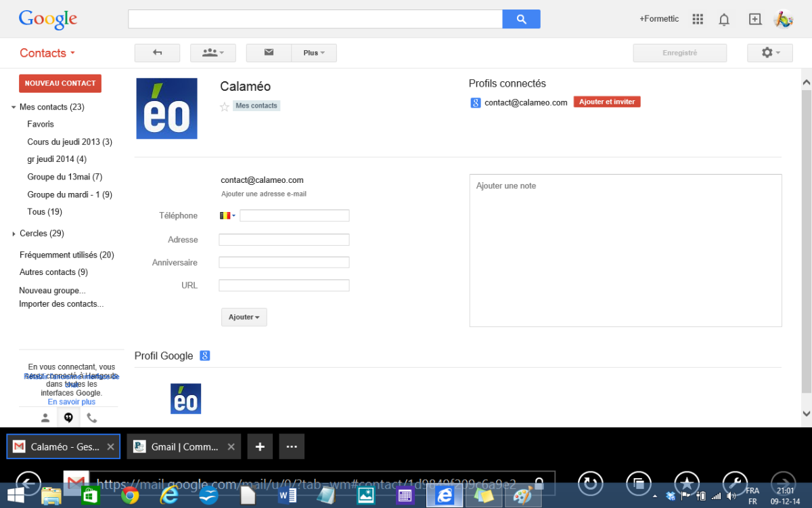Click the browser tabs button

coord(639,483)
